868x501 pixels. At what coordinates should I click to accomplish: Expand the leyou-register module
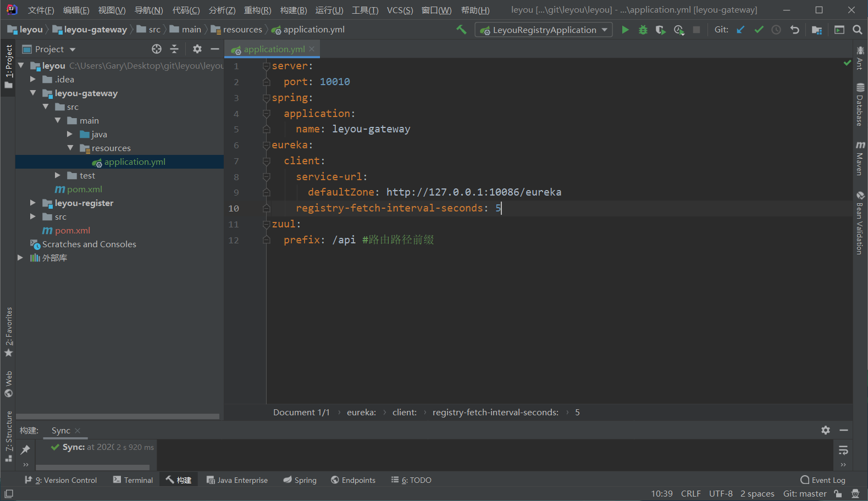(33, 203)
